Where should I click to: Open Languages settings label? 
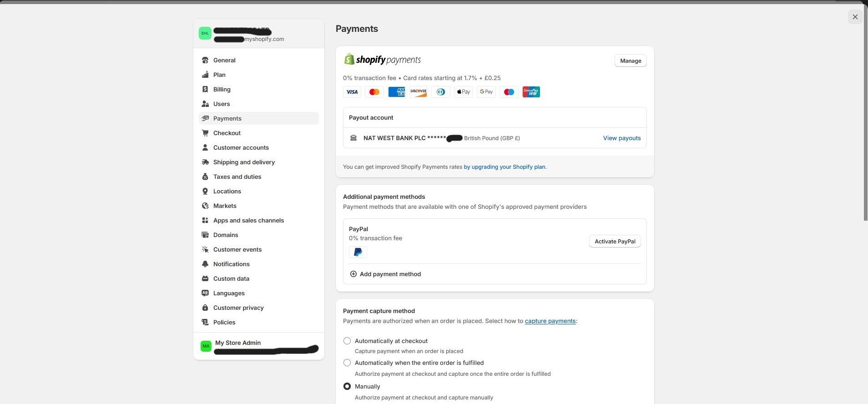tap(229, 293)
